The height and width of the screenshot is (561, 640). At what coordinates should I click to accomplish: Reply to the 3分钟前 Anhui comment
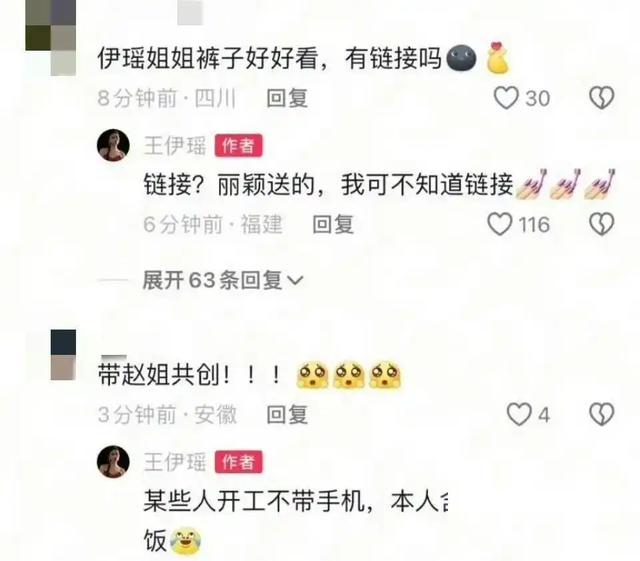click(287, 415)
